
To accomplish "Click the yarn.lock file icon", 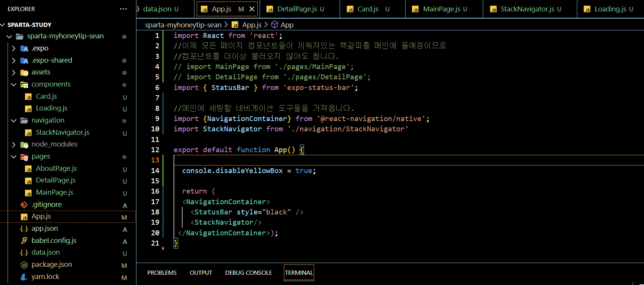I will 24,277.
